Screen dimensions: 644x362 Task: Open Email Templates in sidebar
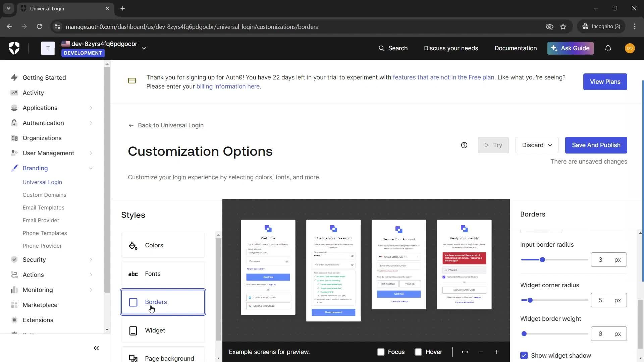43,208
